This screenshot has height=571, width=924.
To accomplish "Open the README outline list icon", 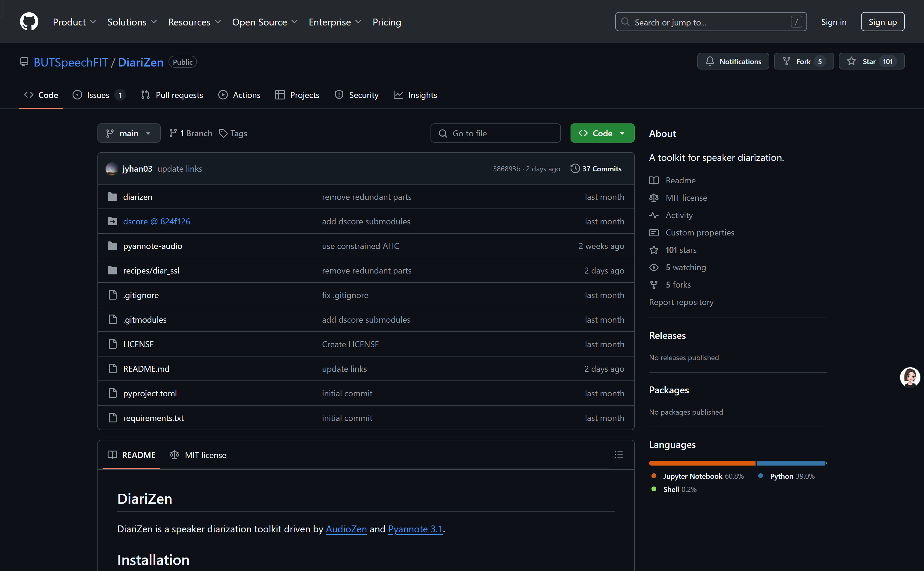I will (x=619, y=455).
